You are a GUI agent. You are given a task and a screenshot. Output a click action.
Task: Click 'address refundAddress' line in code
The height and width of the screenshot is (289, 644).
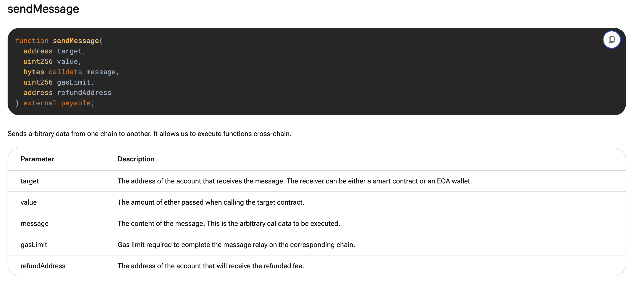click(x=67, y=93)
